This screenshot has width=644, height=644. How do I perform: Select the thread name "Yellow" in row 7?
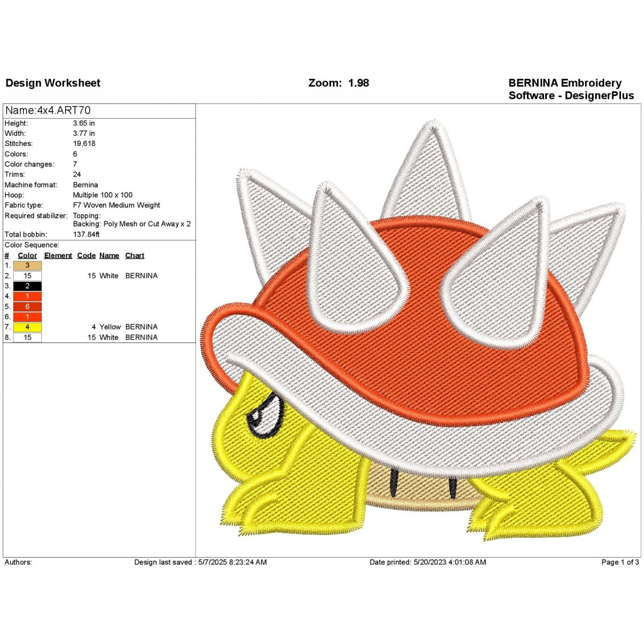[110, 327]
